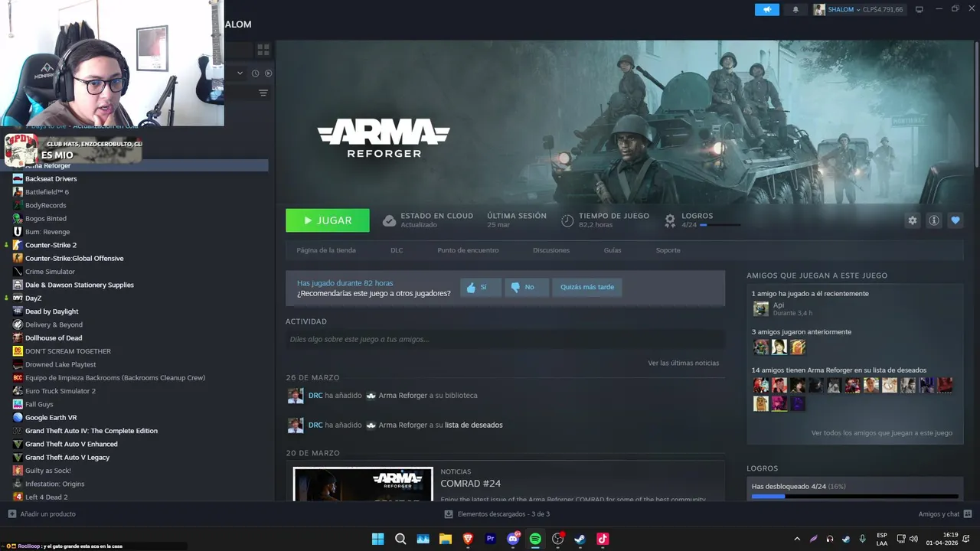Open Windows taskbar search
The width and height of the screenshot is (980, 551).
click(400, 539)
